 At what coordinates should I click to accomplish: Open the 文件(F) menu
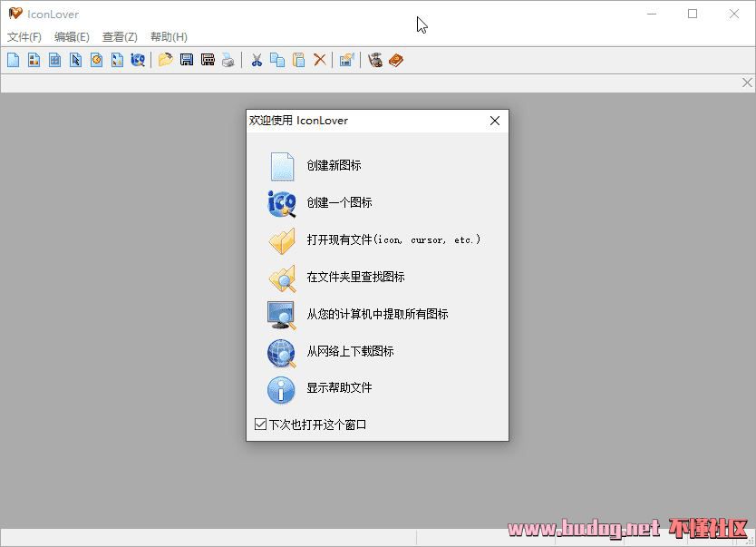tap(24, 37)
